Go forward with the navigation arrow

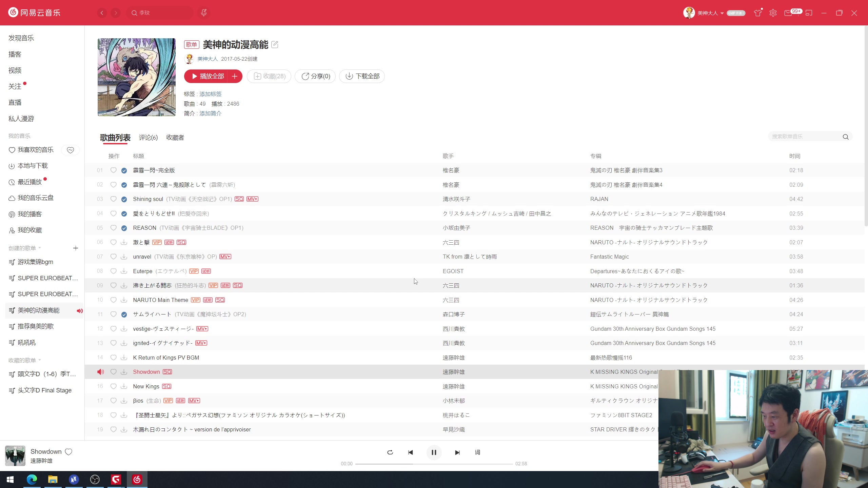pos(116,13)
